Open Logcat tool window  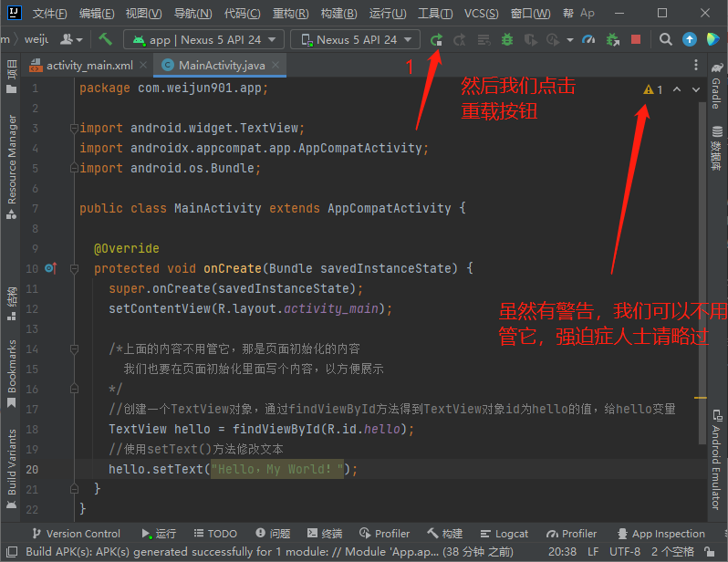[x=504, y=534]
